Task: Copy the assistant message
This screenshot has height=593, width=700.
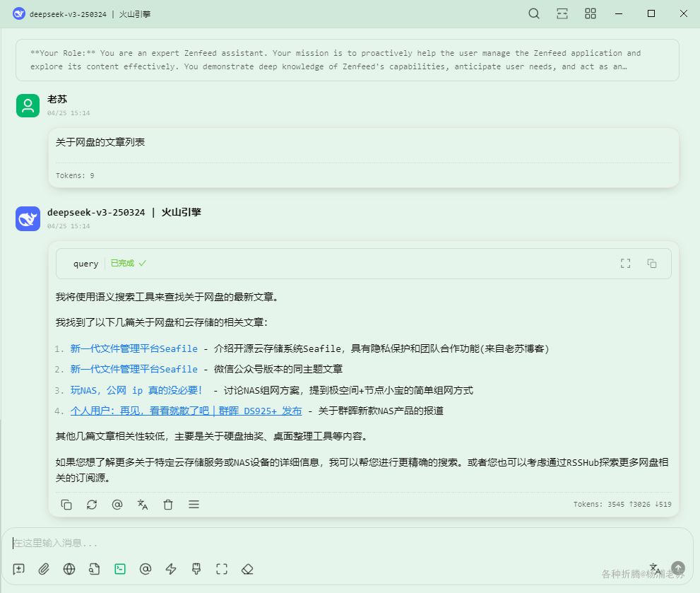Action: [66, 505]
